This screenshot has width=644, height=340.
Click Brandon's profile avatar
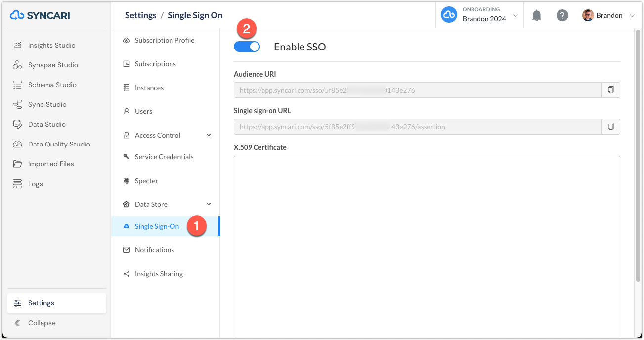click(x=588, y=15)
